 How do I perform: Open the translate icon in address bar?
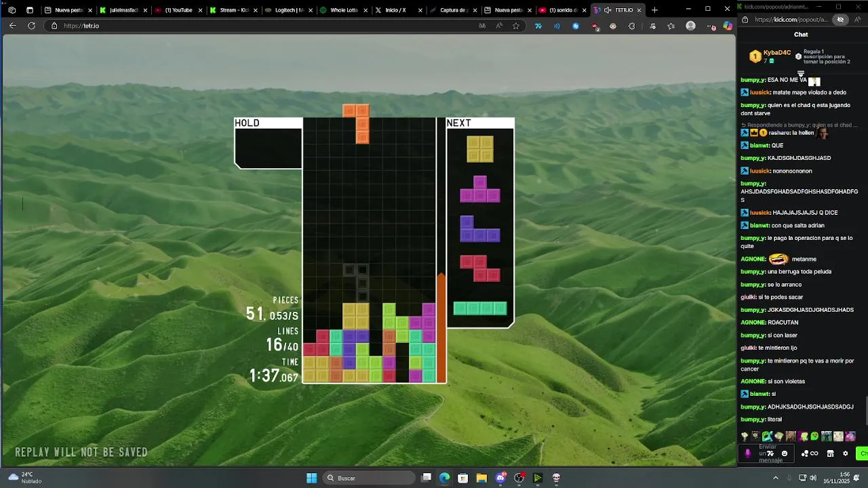point(482,26)
